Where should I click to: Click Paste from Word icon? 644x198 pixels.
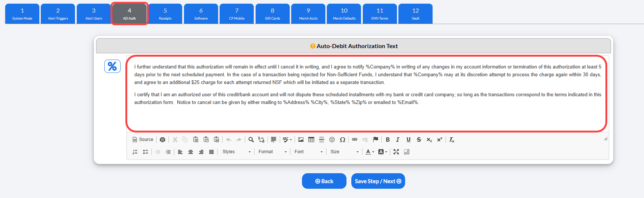[x=216, y=140]
